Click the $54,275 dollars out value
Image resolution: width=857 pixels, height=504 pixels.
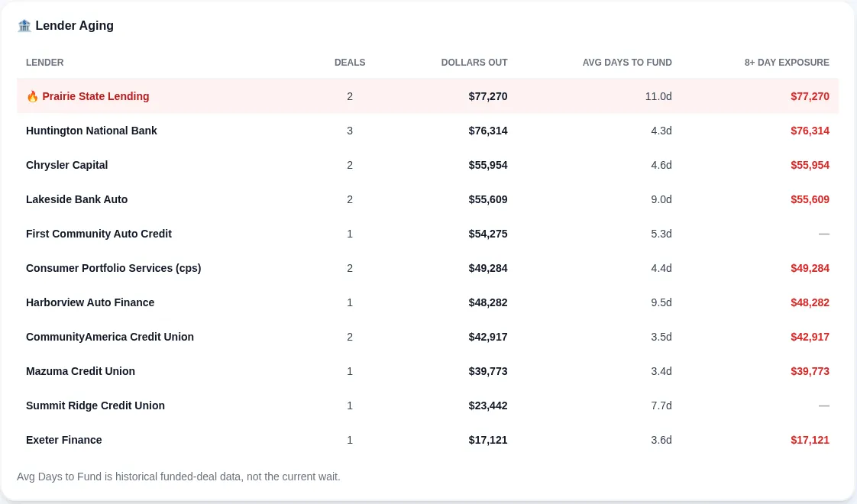(488, 234)
